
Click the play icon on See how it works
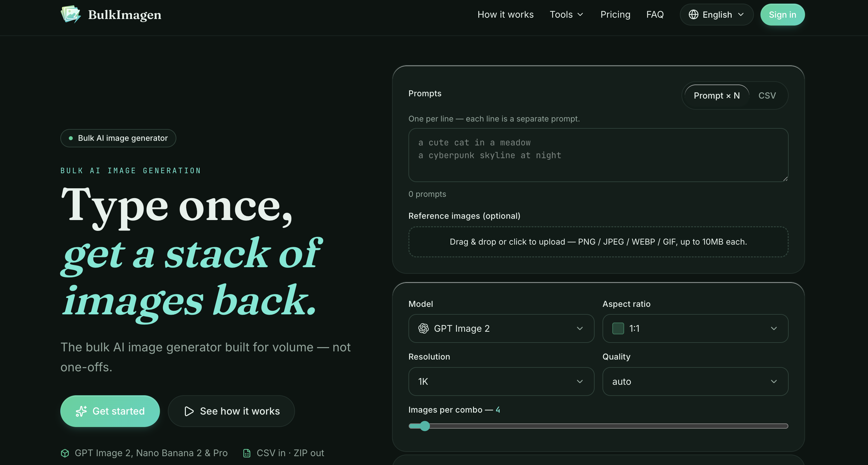click(x=189, y=411)
